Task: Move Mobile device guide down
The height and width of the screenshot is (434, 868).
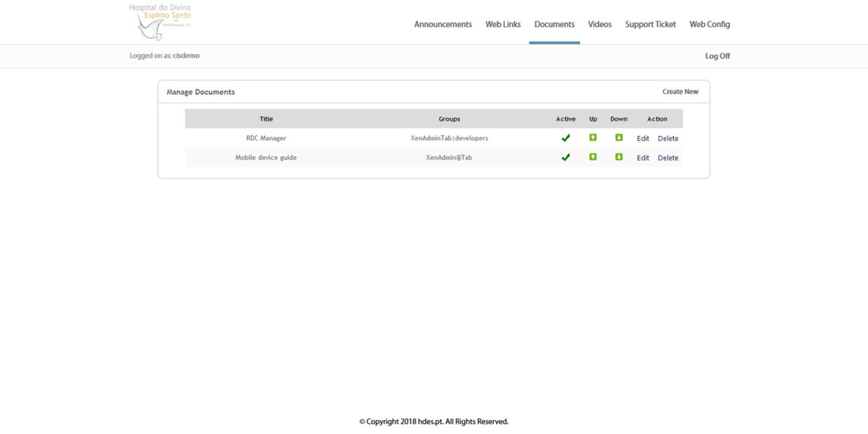Action: click(x=618, y=157)
